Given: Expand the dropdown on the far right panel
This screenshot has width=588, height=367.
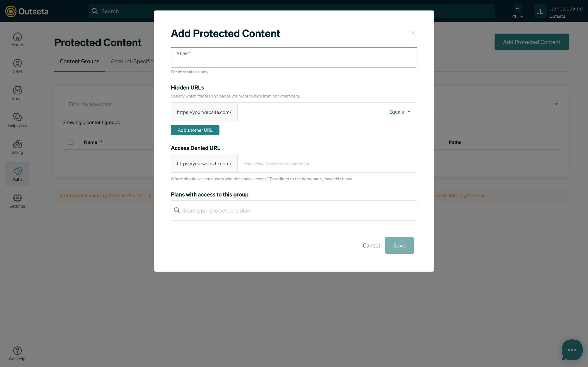Looking at the screenshot, I should (x=556, y=104).
